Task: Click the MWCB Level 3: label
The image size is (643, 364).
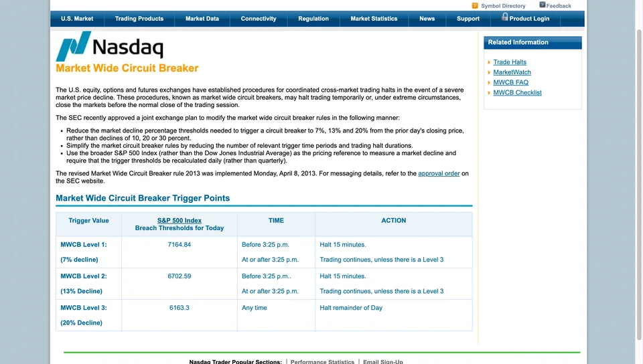Action: click(x=84, y=308)
